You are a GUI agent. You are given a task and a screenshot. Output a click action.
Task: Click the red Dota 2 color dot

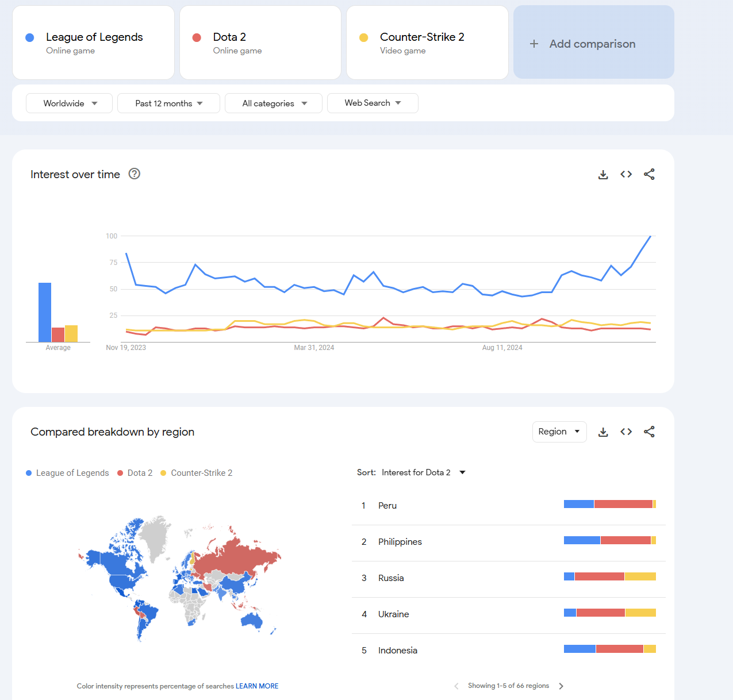point(197,37)
